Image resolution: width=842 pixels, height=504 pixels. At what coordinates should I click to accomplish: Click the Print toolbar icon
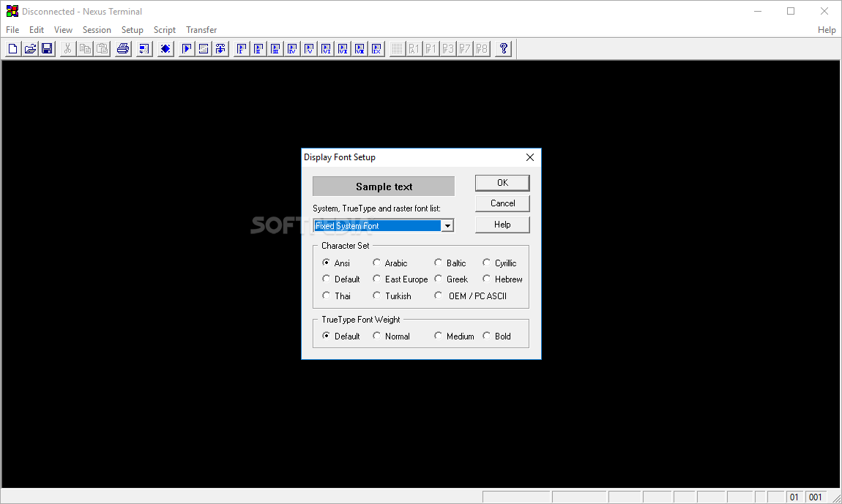[123, 49]
